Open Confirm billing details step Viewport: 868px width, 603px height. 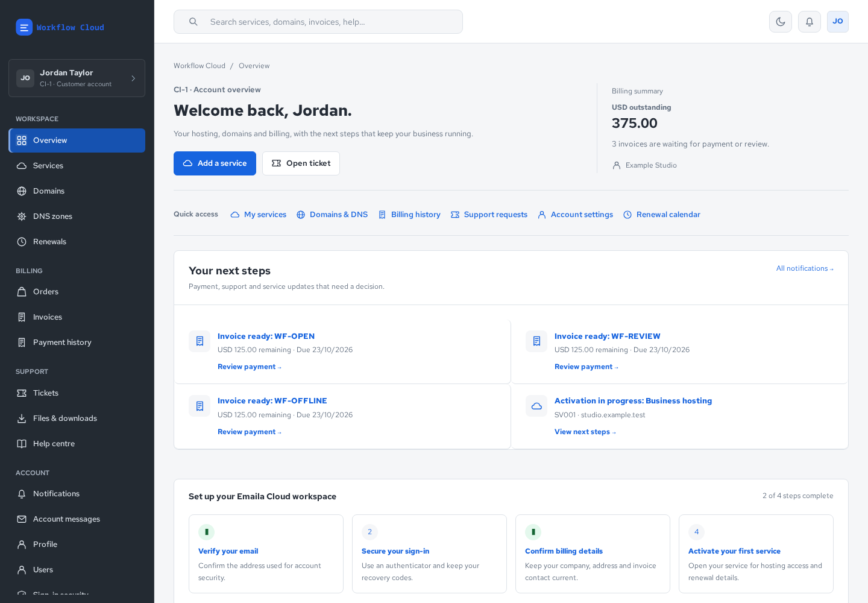[x=593, y=554]
